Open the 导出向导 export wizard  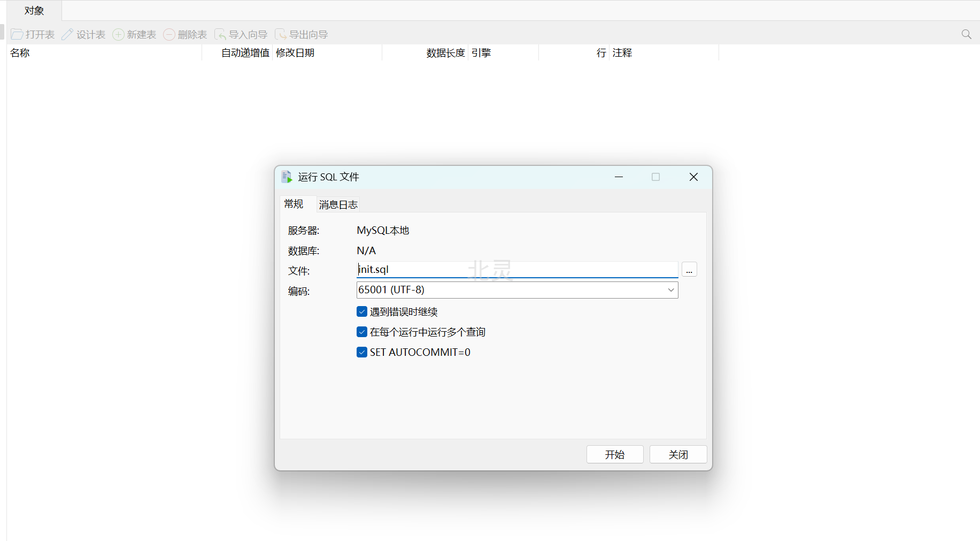click(x=301, y=35)
